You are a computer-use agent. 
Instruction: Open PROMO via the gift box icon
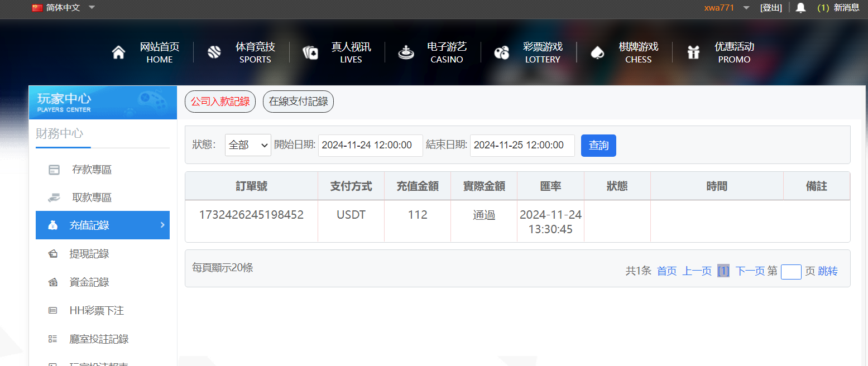coord(693,51)
